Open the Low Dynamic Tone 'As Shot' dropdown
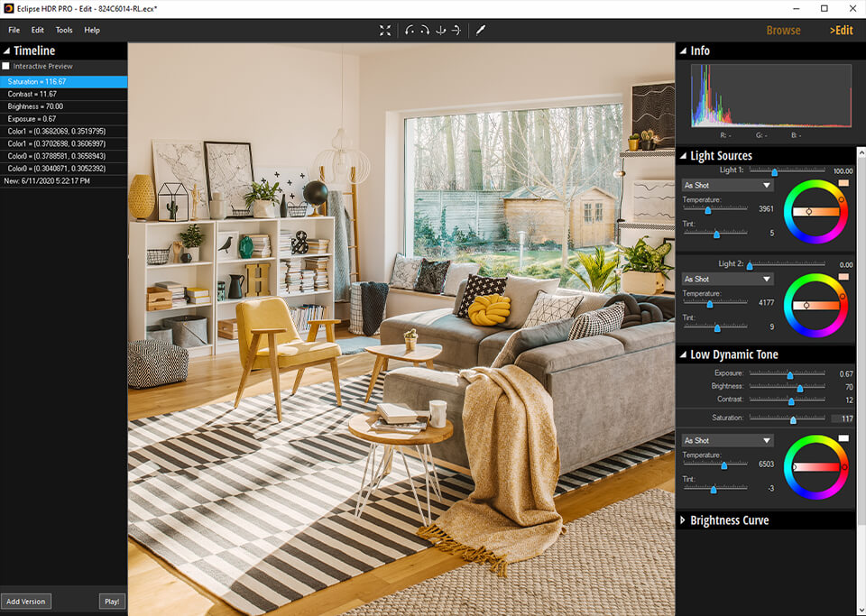Viewport: 866px width, 616px height. point(727,441)
